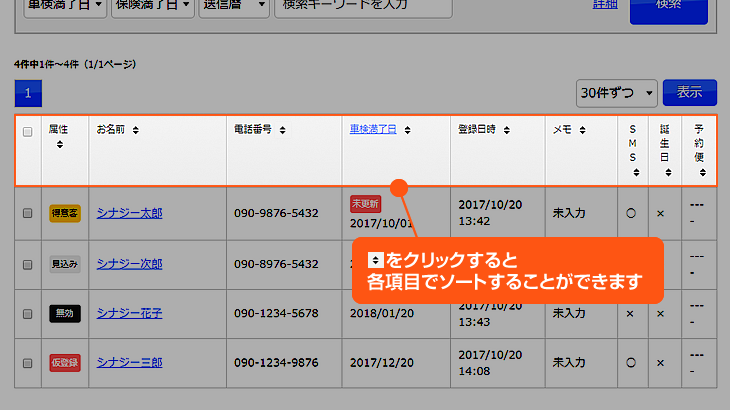Viewport: 730px width, 410px height.
Task: Click the 検索キーワード input field
Action: point(360,5)
